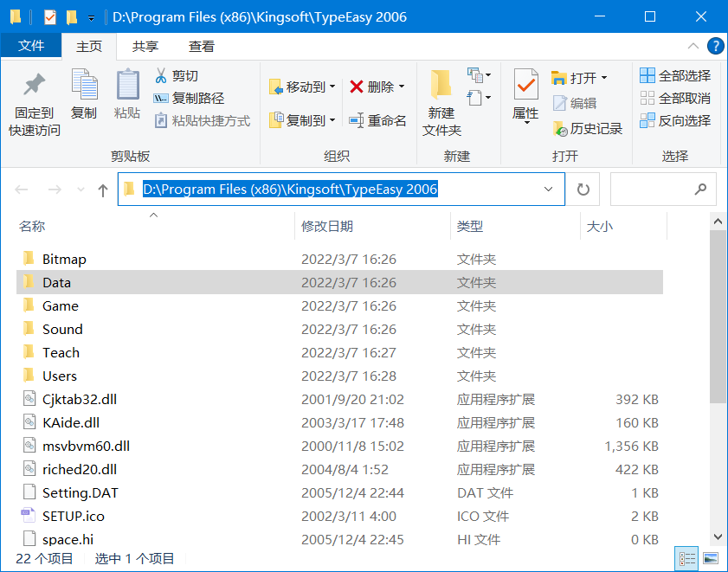Click the Rename button
728x572 pixels.
click(x=377, y=121)
